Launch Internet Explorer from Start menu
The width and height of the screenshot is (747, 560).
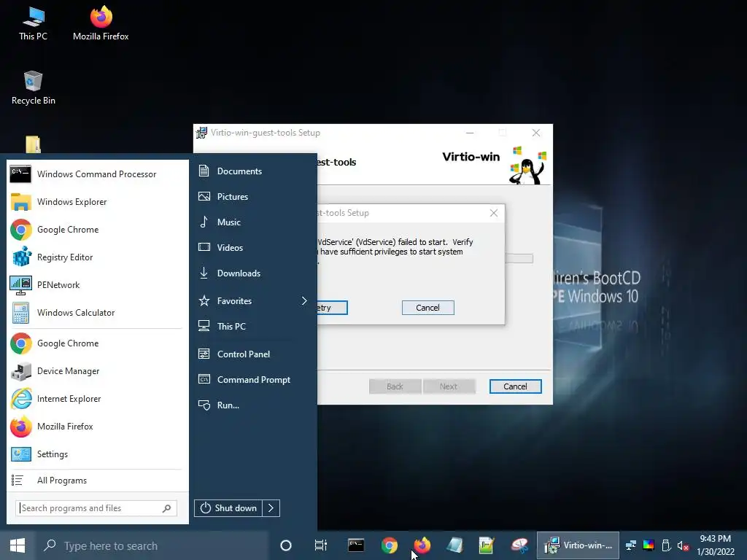(97, 399)
